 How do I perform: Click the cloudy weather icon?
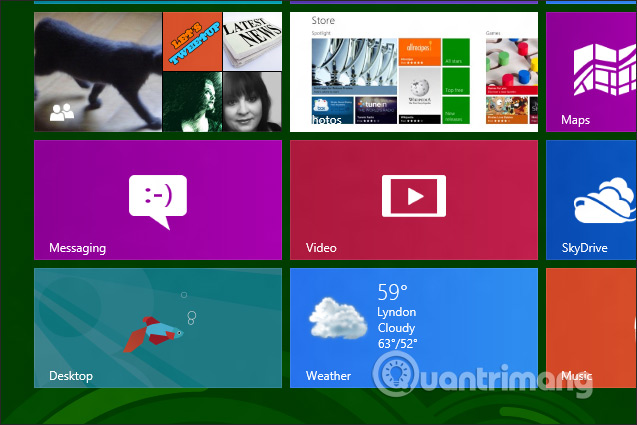coord(335,319)
